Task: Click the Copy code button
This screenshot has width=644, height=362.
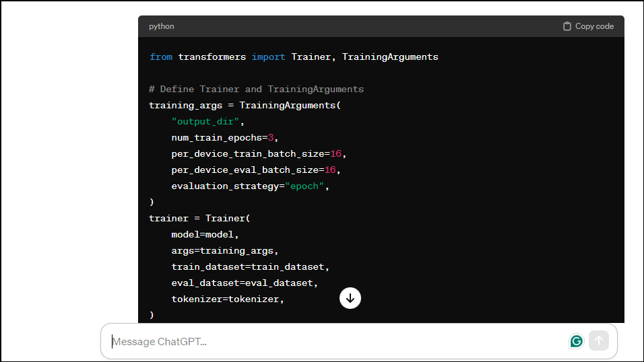Action: [x=588, y=26]
